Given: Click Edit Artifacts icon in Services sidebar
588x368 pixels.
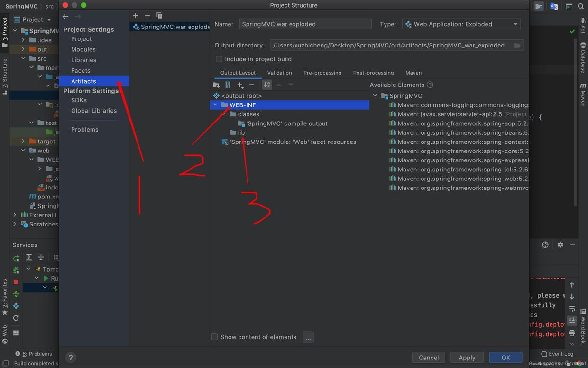Looking at the screenshot, I should [16, 306].
